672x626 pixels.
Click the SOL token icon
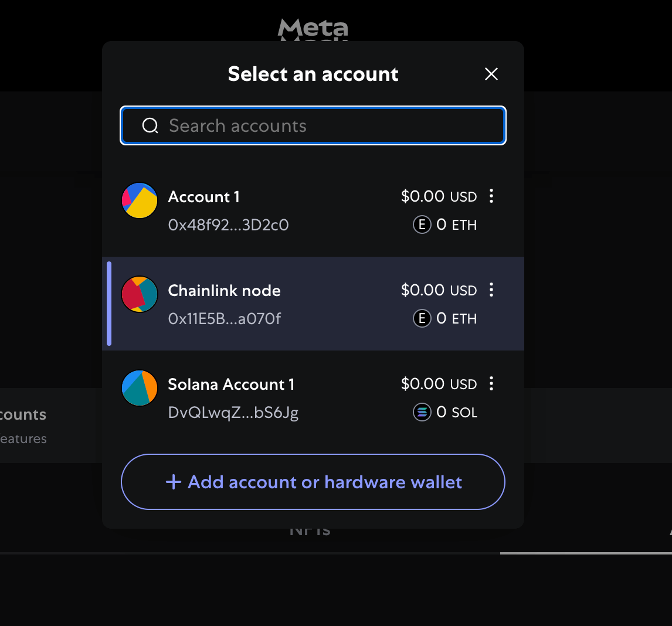coord(422,413)
